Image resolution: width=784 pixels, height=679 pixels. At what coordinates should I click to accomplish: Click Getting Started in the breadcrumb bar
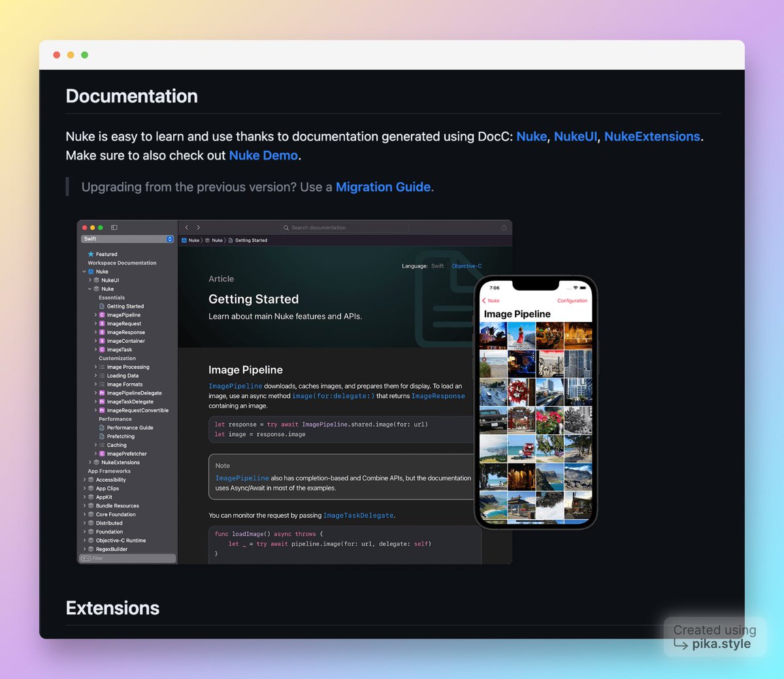(x=252, y=240)
